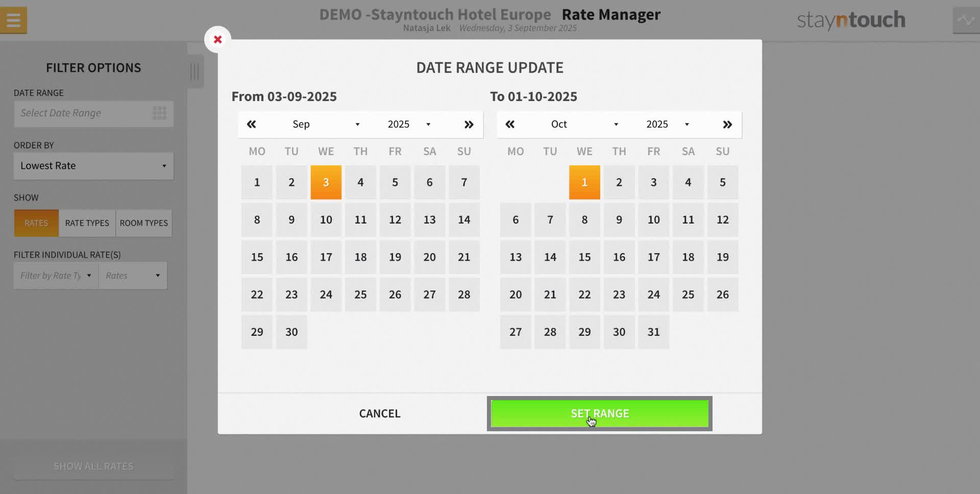980x494 pixels.
Task: Pick October 6 in To calendar
Action: (x=516, y=219)
